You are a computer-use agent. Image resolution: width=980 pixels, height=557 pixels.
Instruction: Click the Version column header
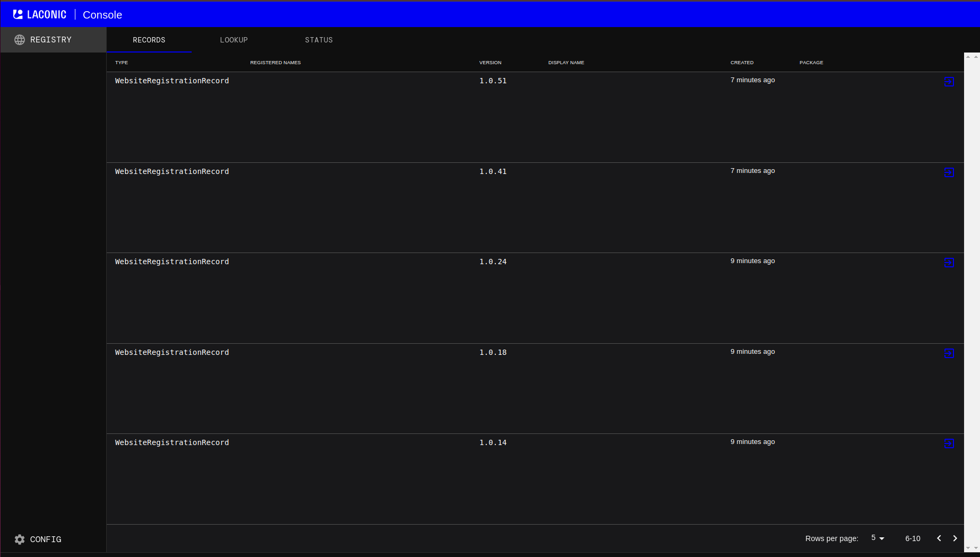(x=490, y=63)
